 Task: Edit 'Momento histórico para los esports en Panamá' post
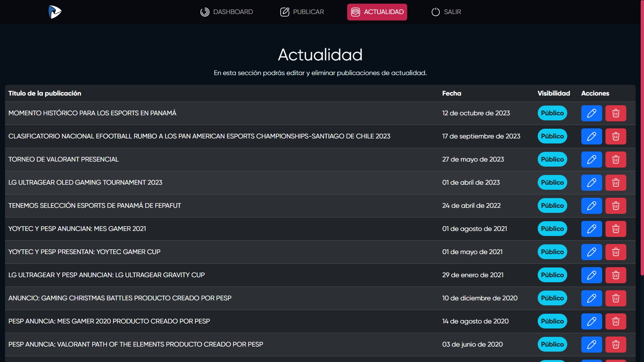(x=592, y=113)
